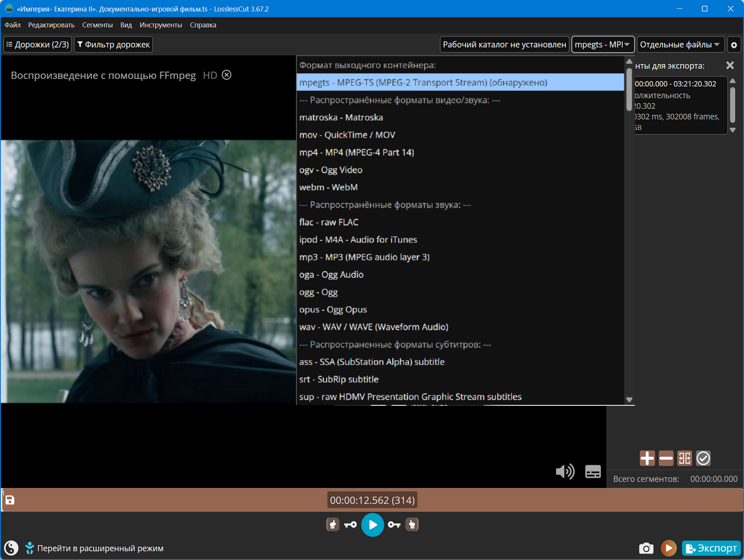Click the Фильтр дорожек button
The height and width of the screenshot is (560, 744).
pyautogui.click(x=114, y=45)
